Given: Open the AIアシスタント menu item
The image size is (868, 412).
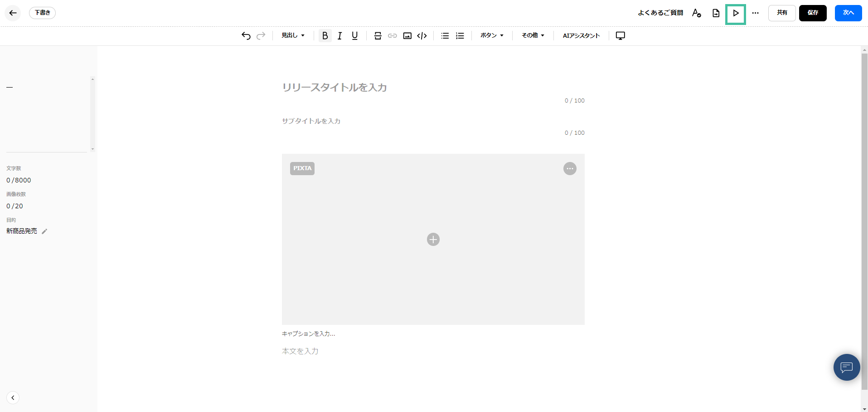Looking at the screenshot, I should (x=581, y=35).
